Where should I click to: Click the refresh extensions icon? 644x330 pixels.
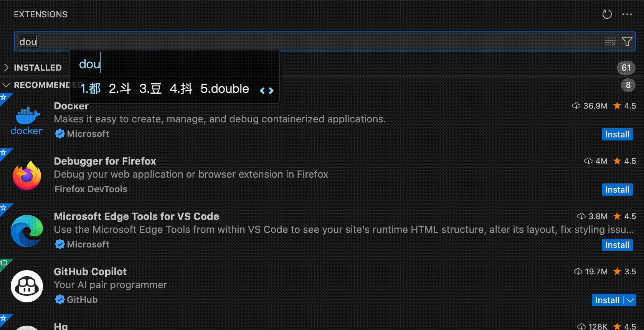point(606,14)
